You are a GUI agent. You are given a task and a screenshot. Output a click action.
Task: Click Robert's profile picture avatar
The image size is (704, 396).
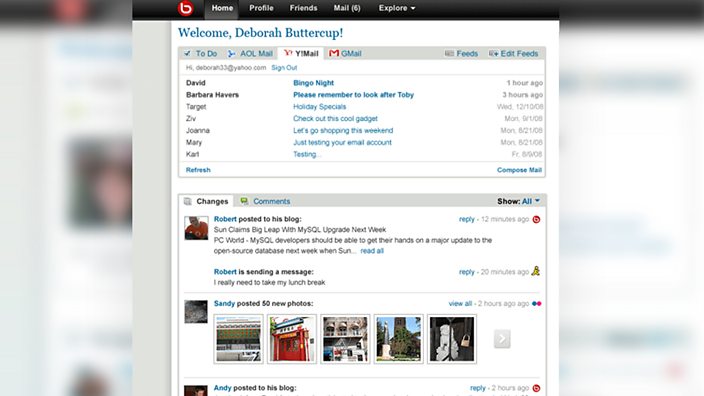(196, 228)
